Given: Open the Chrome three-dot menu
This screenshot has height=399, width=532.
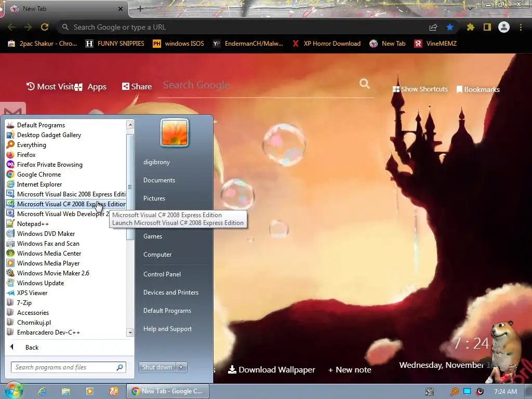Looking at the screenshot, I should coord(521,27).
